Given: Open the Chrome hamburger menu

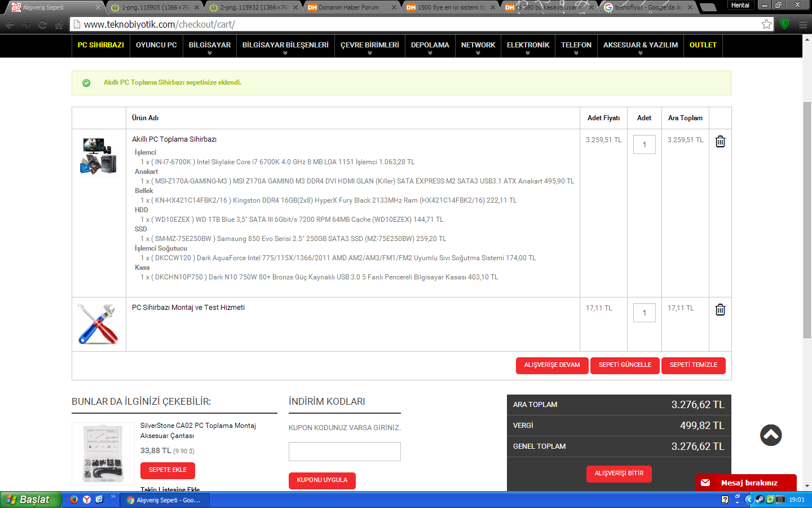Looking at the screenshot, I should [803, 24].
